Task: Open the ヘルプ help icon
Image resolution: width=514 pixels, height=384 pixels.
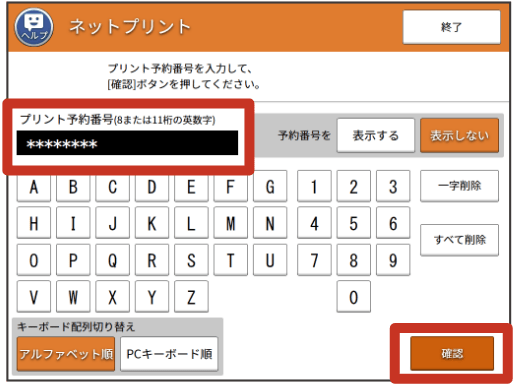Action: pyautogui.click(x=34, y=27)
